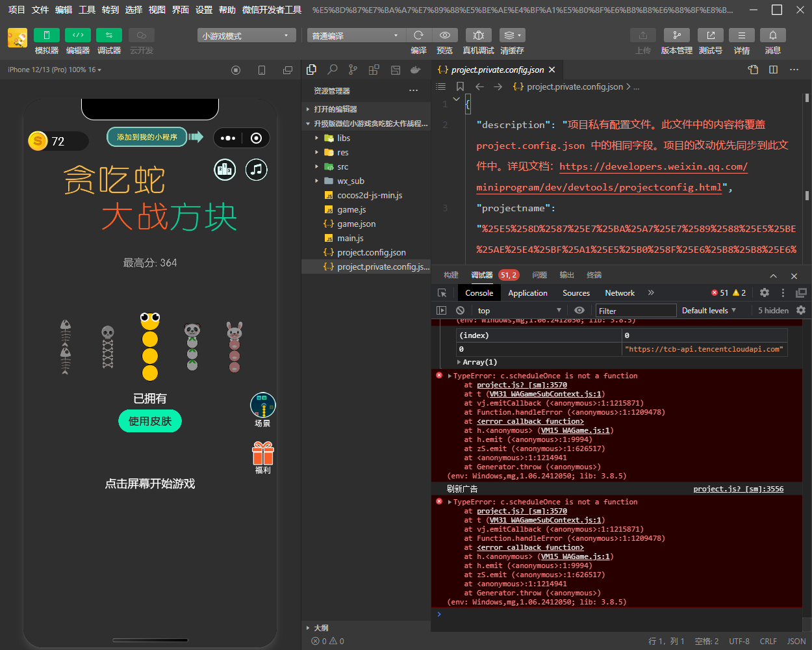The height and width of the screenshot is (650, 812).
Task: Click the console Filter input field
Action: click(x=635, y=311)
